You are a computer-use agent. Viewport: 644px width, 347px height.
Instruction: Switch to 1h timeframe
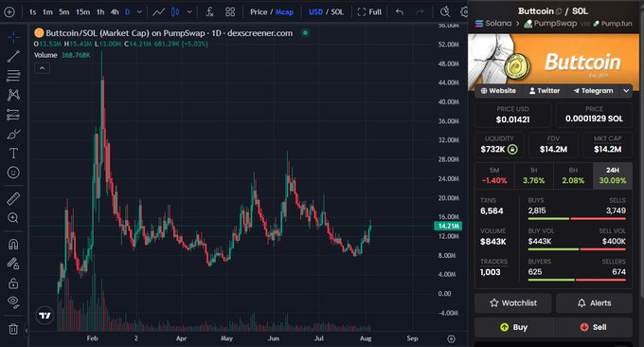tap(100, 12)
